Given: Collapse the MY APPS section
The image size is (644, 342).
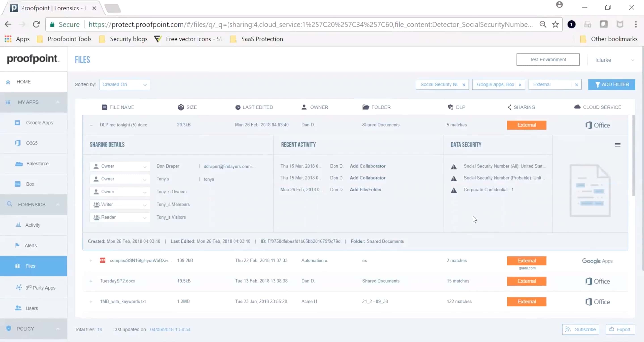Looking at the screenshot, I should click(x=58, y=102).
